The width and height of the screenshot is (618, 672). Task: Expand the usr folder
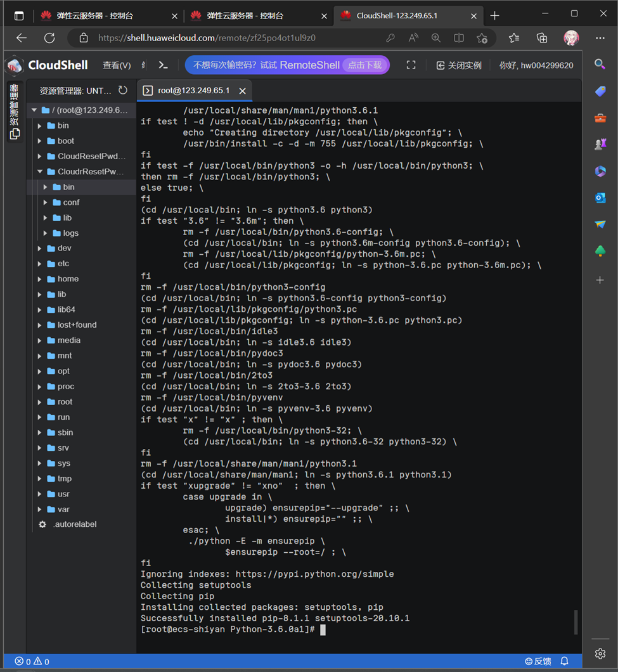[40, 494]
